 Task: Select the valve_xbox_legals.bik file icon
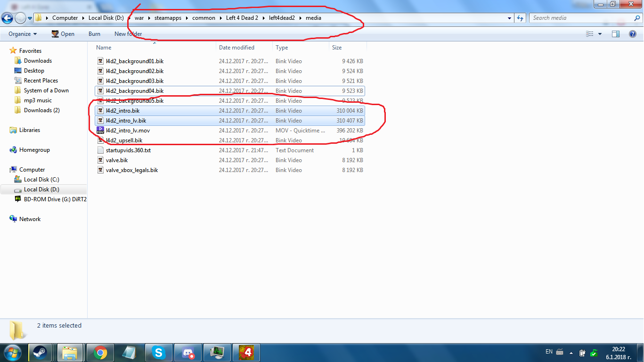point(100,170)
